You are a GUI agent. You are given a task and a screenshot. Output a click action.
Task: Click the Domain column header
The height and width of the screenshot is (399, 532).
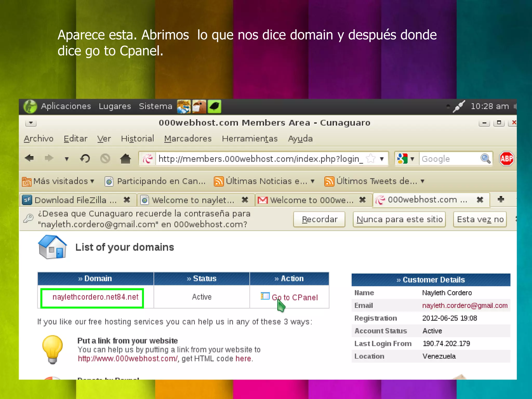coord(96,278)
